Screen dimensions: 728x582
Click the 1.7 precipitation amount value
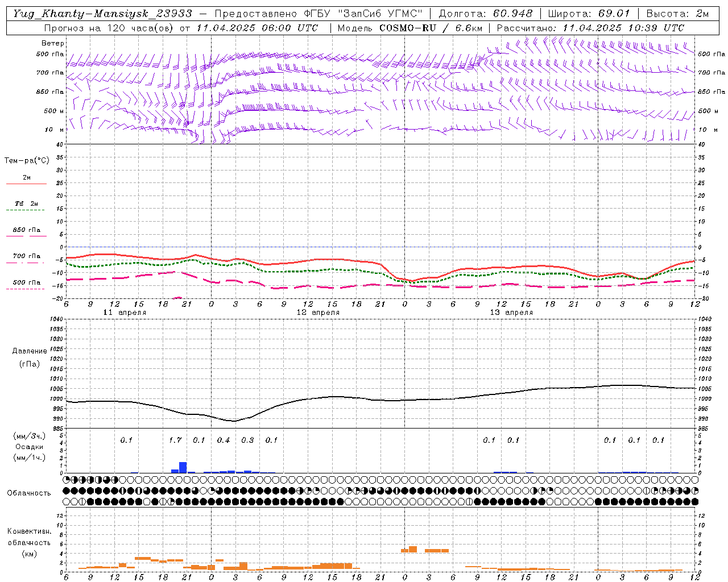pyautogui.click(x=175, y=440)
